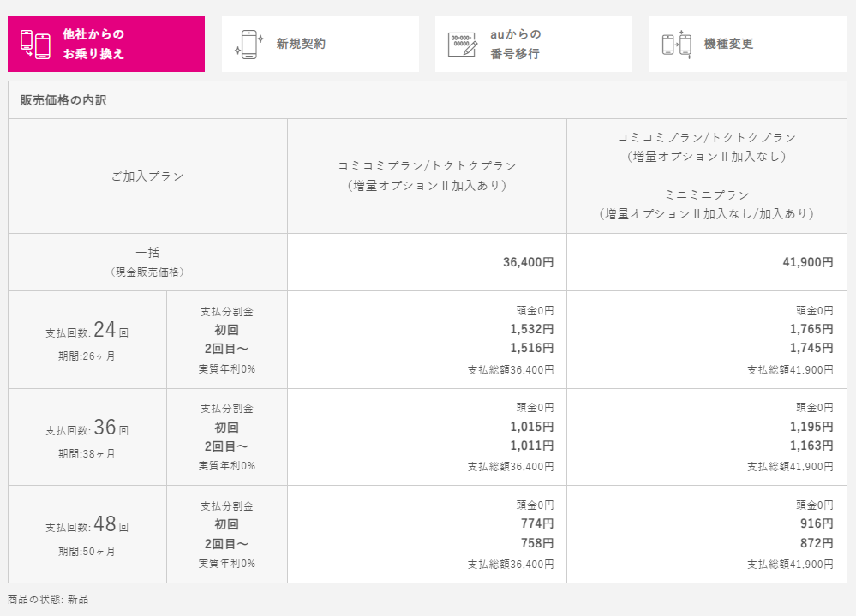Screen dimensions: 856x616
Task: Click the 販売価格の内訳 header
Action: tap(63, 100)
